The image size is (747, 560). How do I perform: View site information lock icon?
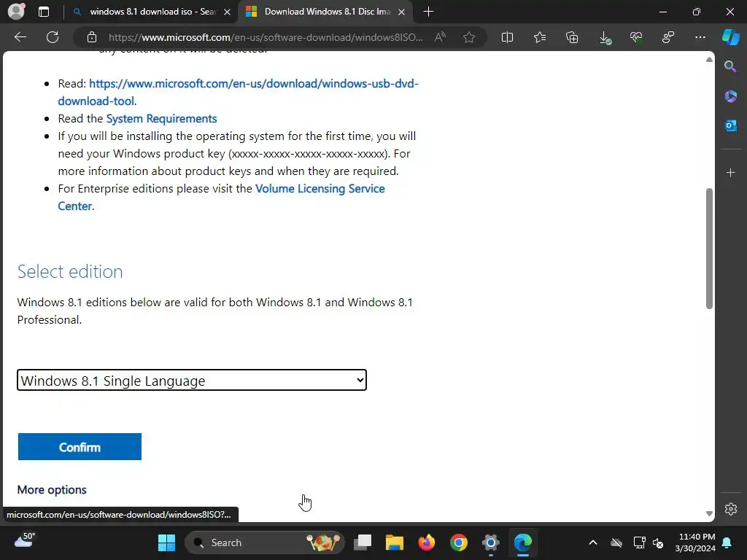pyautogui.click(x=92, y=37)
